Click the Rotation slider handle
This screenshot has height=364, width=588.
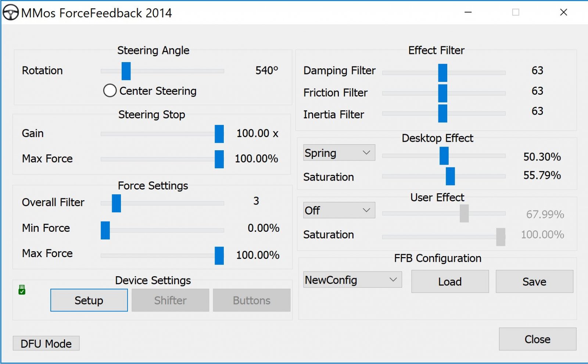tap(126, 71)
